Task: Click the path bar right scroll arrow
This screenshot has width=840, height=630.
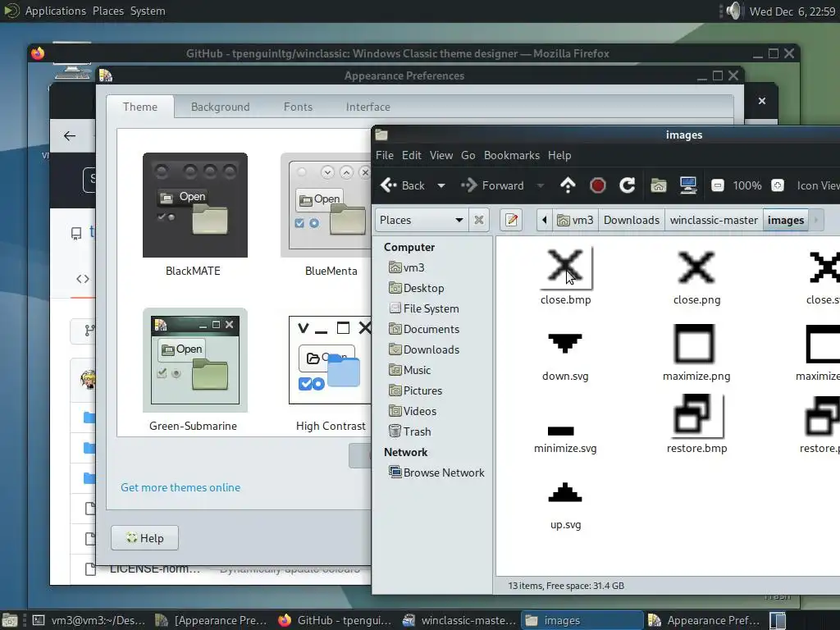Action: tap(816, 220)
